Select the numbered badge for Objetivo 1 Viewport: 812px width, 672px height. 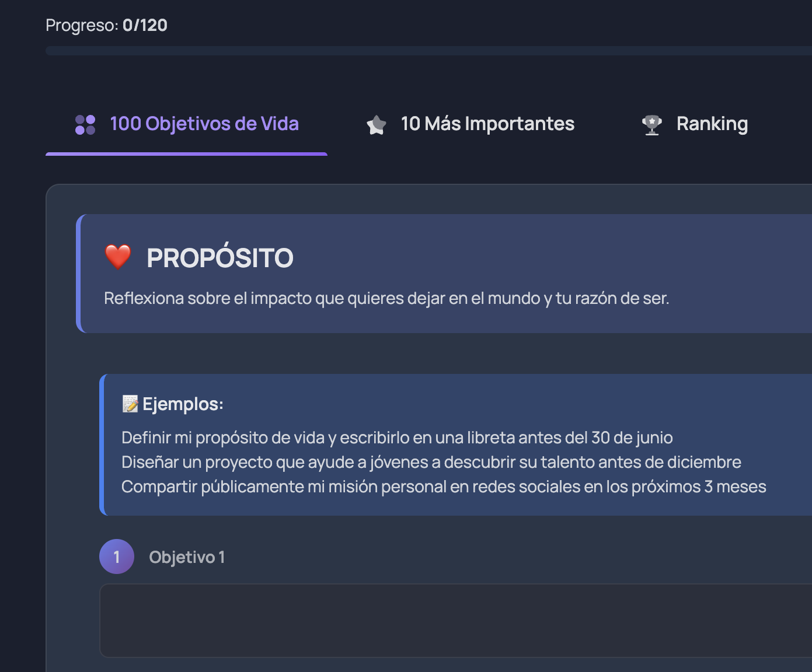click(117, 556)
